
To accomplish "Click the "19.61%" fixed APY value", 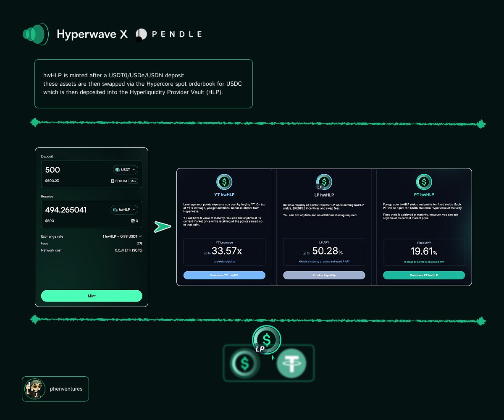I will (x=424, y=252).
